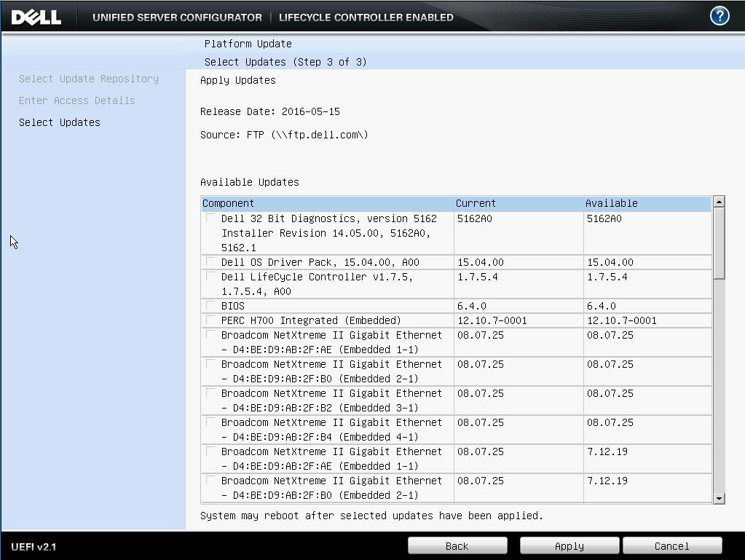This screenshot has height=560, width=745.
Task: Click the Apply button
Action: click(568, 545)
